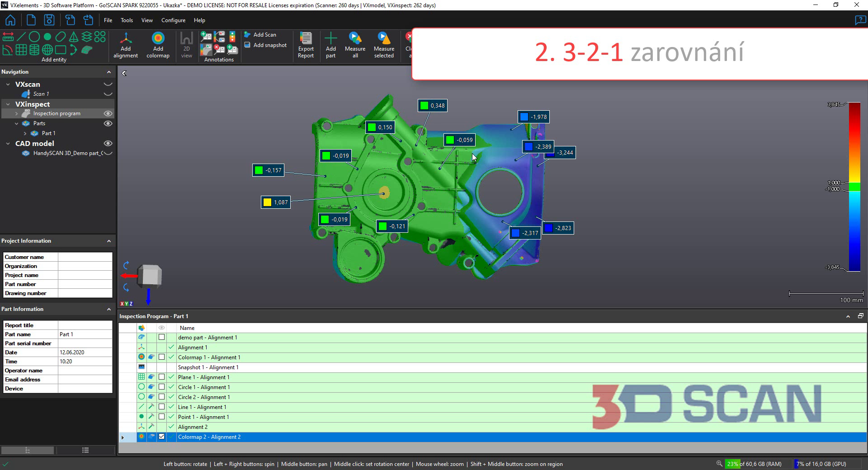Uncheck the Colormap 2 - Alignment 2 checkbox

coord(161,437)
